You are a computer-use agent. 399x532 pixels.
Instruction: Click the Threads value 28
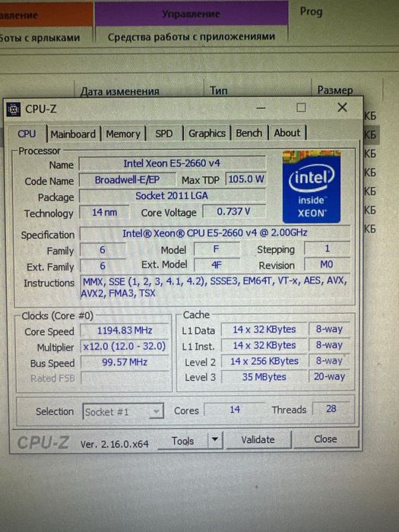331,409
